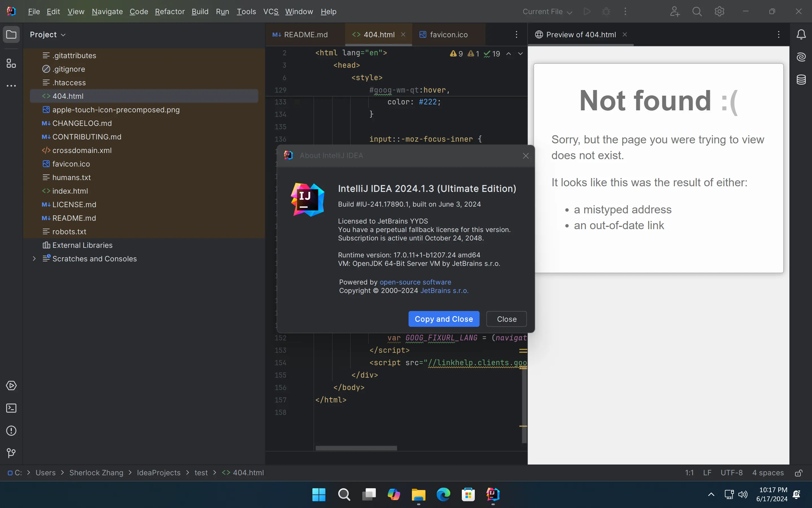Open the Project view dropdown
This screenshot has width=812, height=508.
(x=48, y=35)
